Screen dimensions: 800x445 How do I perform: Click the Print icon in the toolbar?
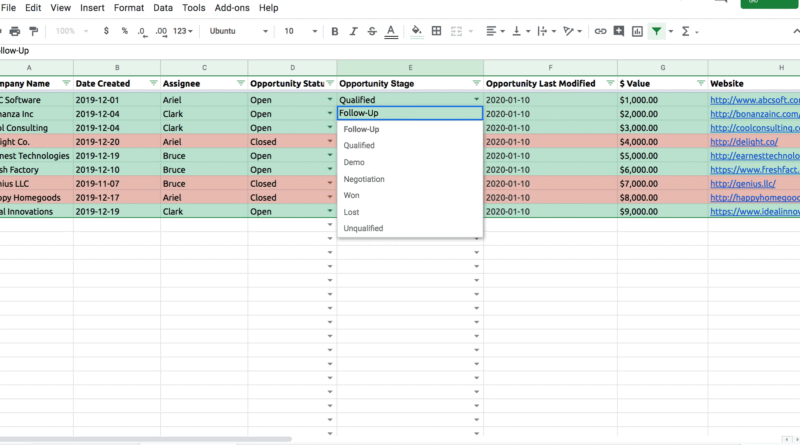point(15,31)
